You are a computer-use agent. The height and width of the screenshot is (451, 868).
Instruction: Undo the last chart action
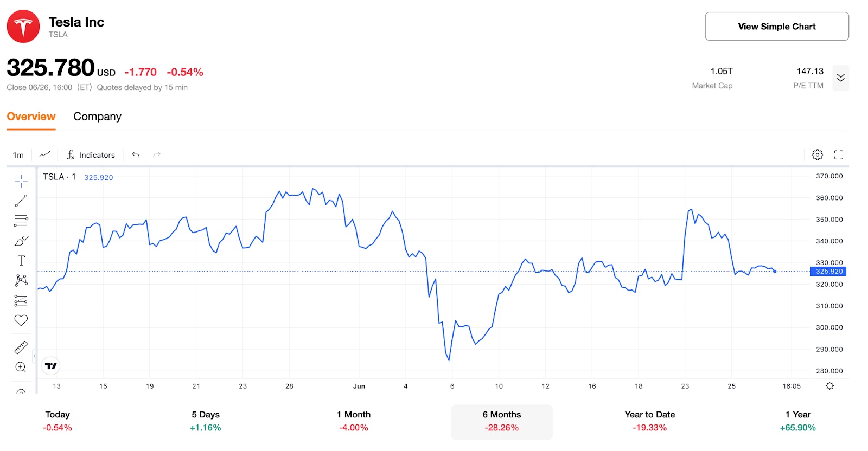pyautogui.click(x=135, y=154)
